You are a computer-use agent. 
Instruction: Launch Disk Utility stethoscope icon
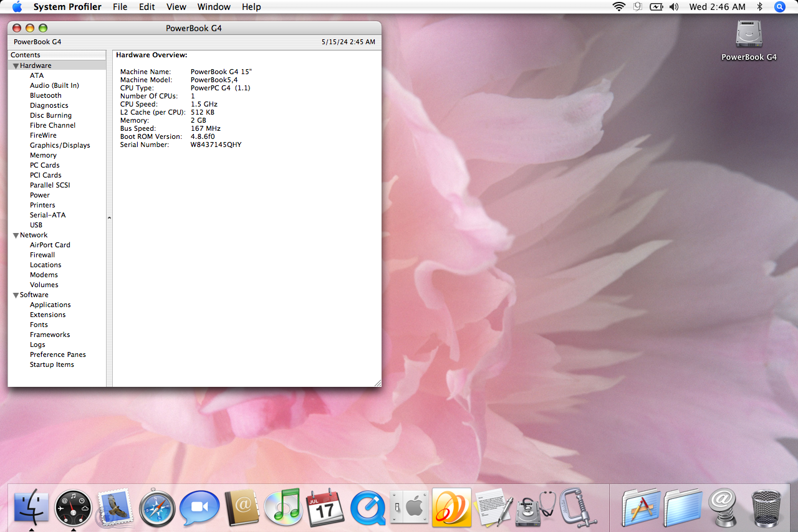pyautogui.click(x=536, y=508)
